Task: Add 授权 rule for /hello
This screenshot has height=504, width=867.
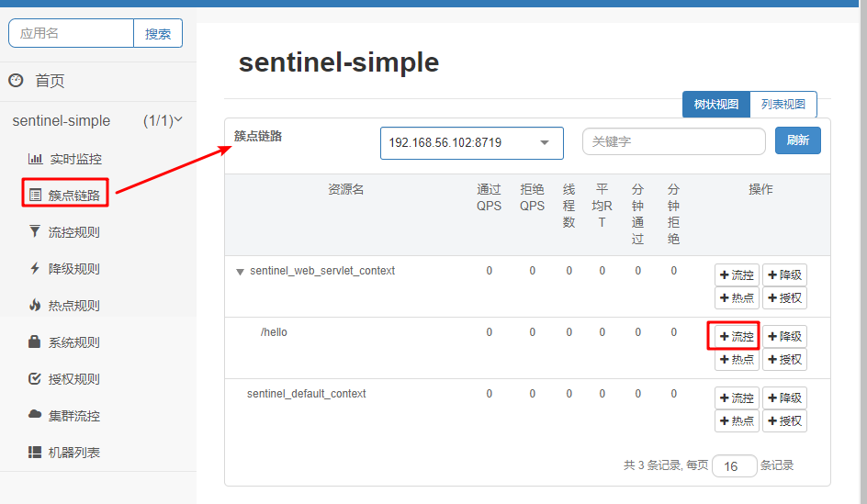Action: point(784,359)
